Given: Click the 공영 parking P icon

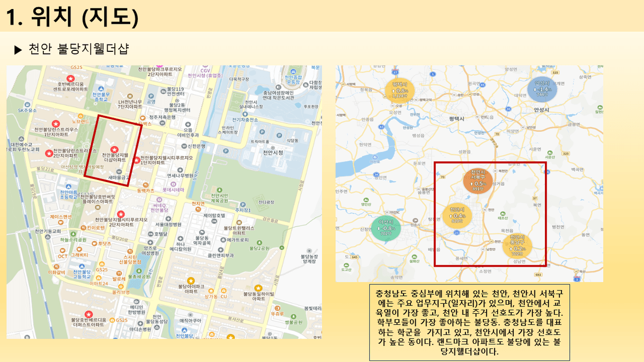Looking at the screenshot, I should click(x=151, y=95).
